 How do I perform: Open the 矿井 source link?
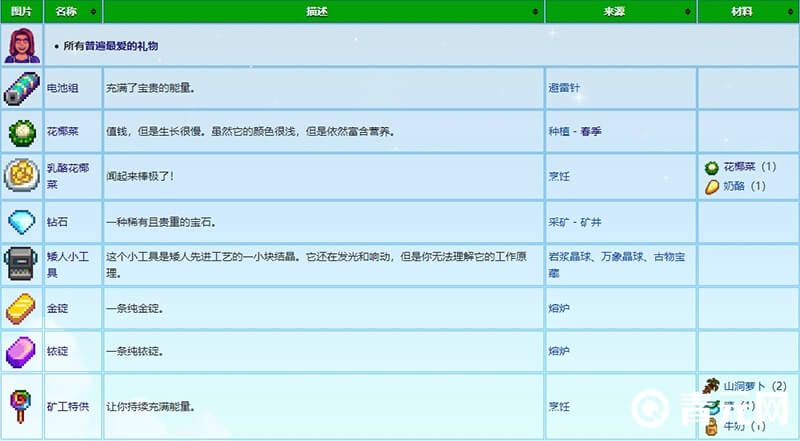click(x=591, y=222)
